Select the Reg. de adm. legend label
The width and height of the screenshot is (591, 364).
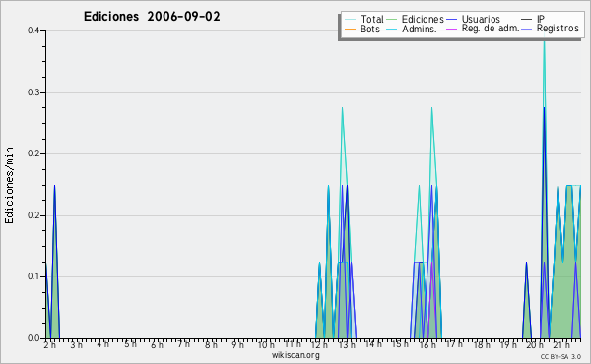point(491,29)
